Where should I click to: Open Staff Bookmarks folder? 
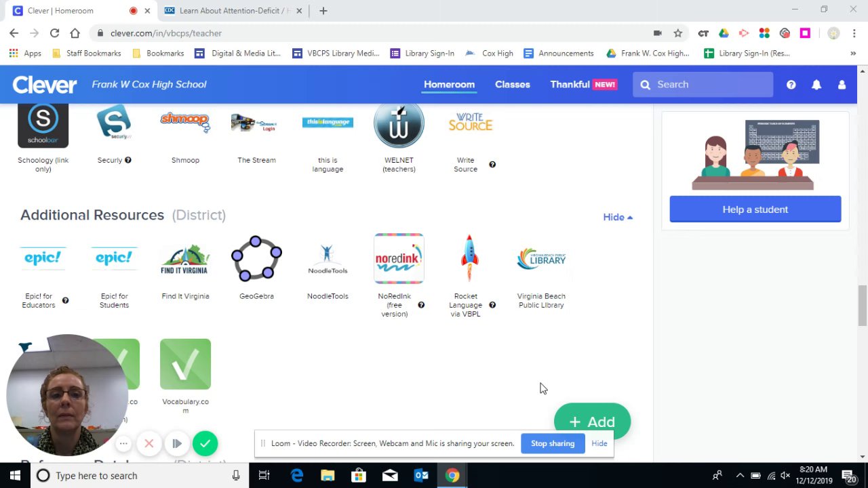[x=87, y=54]
